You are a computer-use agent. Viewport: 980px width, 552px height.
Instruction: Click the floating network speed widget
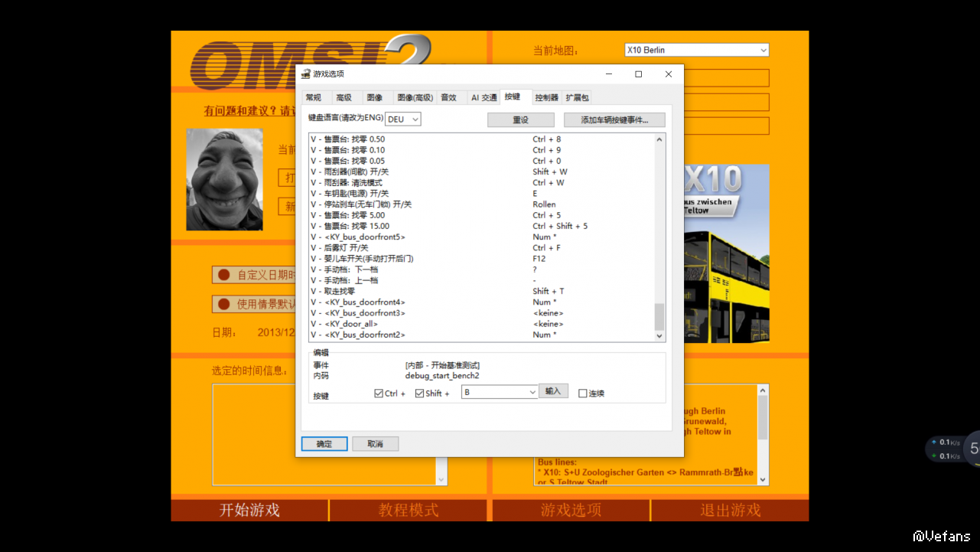point(952,449)
